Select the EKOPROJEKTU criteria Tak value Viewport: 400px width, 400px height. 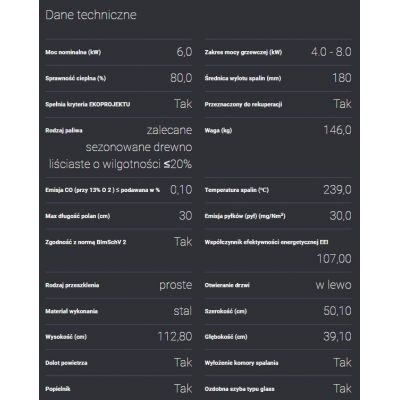[x=183, y=104]
